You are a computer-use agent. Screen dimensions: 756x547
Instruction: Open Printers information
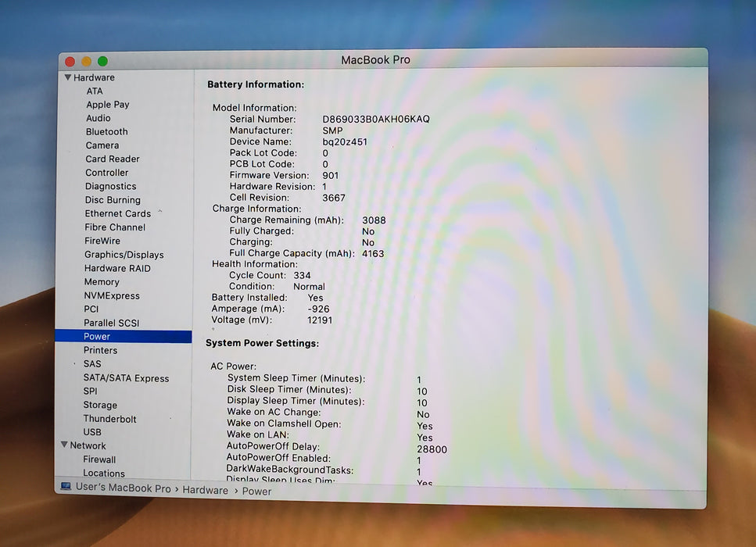(x=100, y=350)
